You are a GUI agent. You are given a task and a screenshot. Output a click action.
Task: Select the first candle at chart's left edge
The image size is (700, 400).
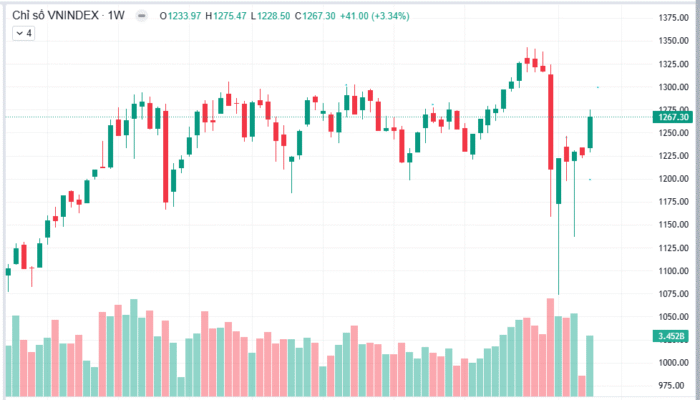8,271
